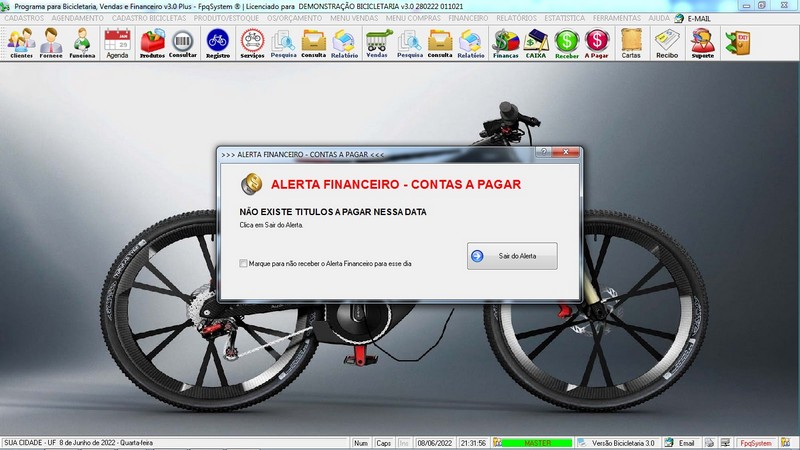Click Relatório icon just left of Vendas
The image size is (800, 450).
coord(344,43)
